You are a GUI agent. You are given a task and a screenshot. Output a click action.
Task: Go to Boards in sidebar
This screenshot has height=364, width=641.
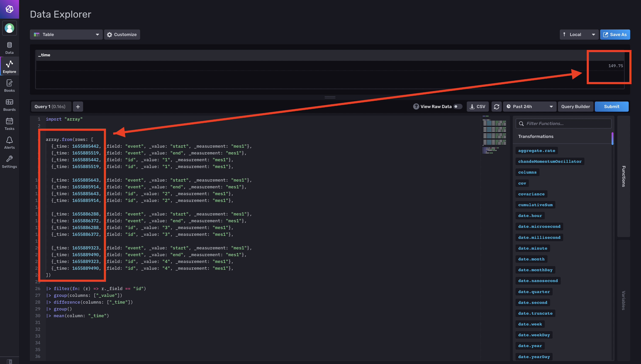(10, 105)
